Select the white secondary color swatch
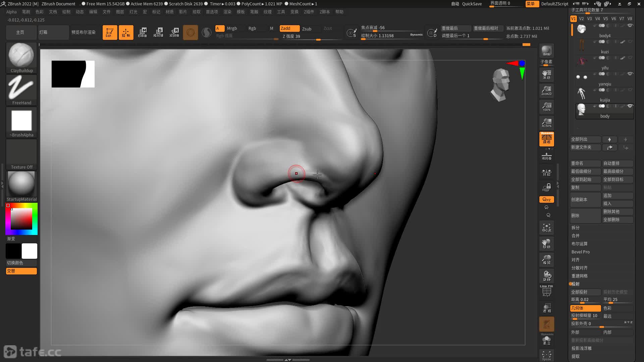The width and height of the screenshot is (644, 362). [30, 251]
